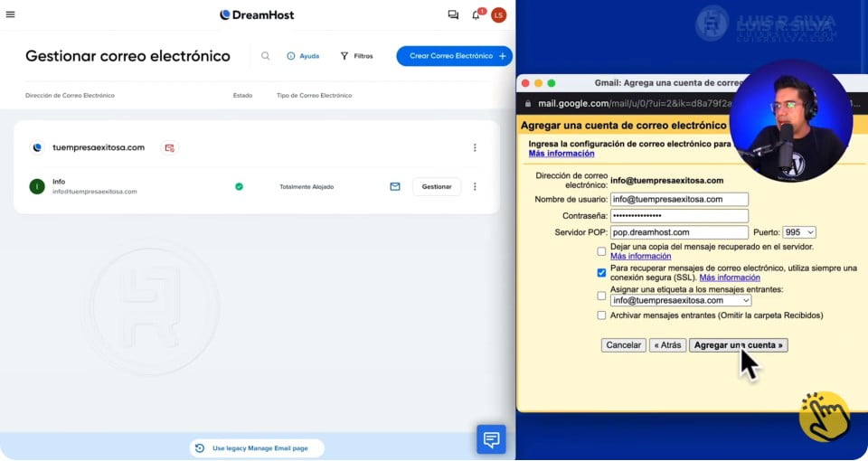Click the red mail icon beside tuempresaexitosa.com
The height and width of the screenshot is (461, 868).
(x=169, y=147)
